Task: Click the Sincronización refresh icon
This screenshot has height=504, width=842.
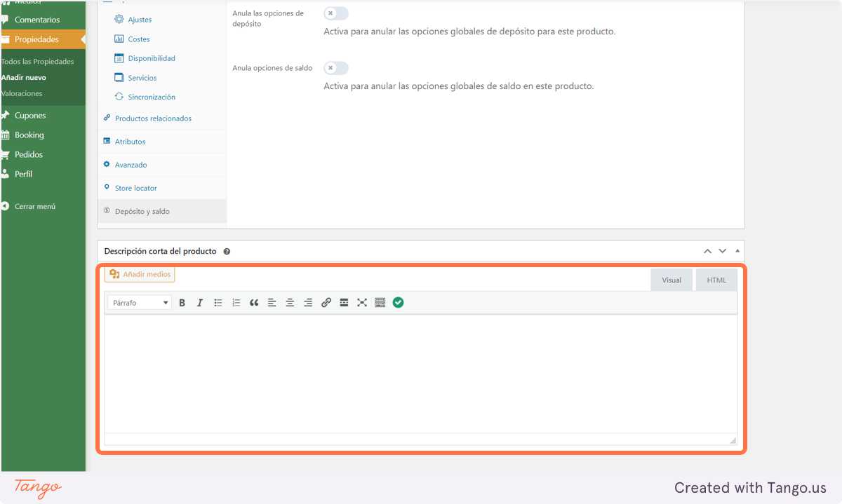Action: click(119, 97)
